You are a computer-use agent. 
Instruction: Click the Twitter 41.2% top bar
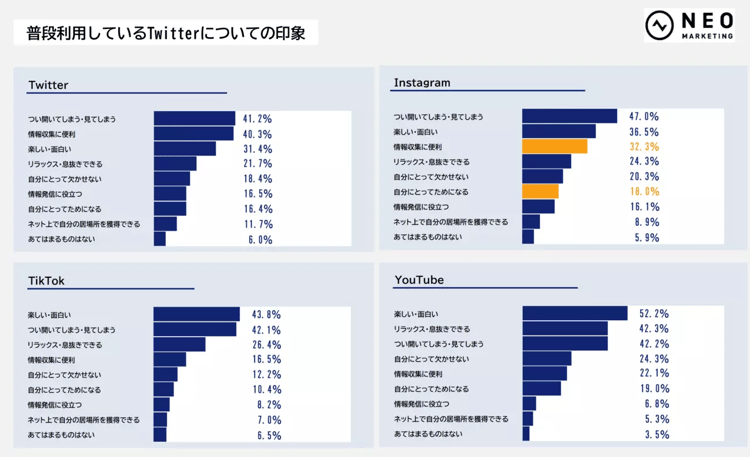pyautogui.click(x=195, y=118)
